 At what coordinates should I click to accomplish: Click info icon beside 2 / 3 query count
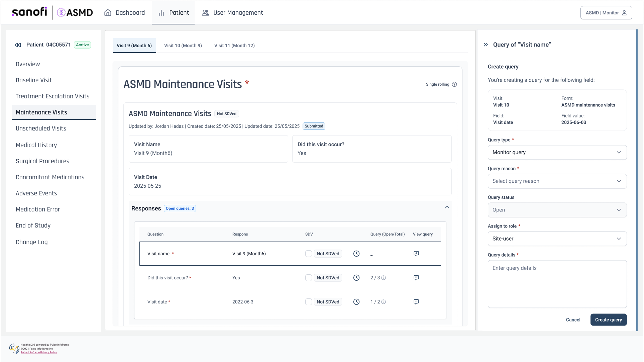[384, 278]
